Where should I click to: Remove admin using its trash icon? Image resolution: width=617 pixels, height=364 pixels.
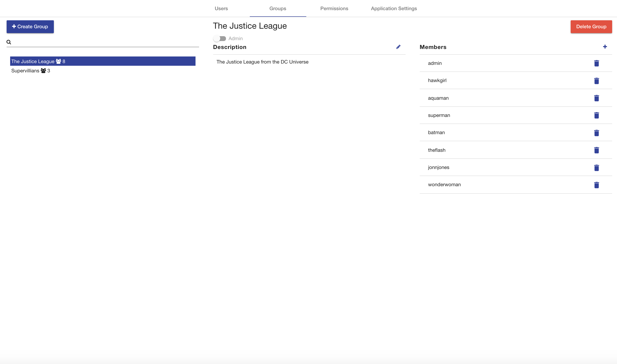pyautogui.click(x=597, y=63)
